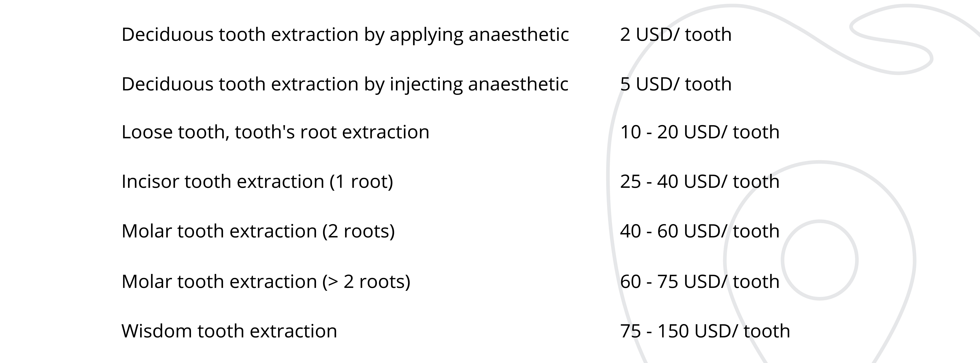Select the '75 - 150 USD/ tooth' price
Viewport: 980px width, 363px height.
(705, 331)
